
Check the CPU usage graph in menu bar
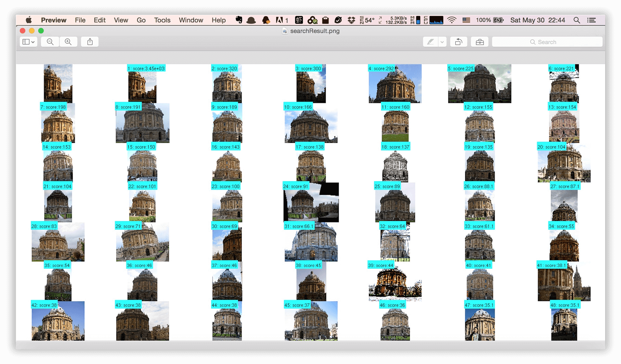[x=437, y=20]
